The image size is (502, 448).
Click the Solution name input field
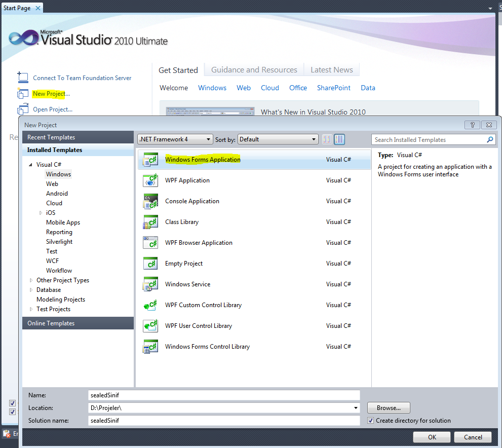[x=224, y=421]
